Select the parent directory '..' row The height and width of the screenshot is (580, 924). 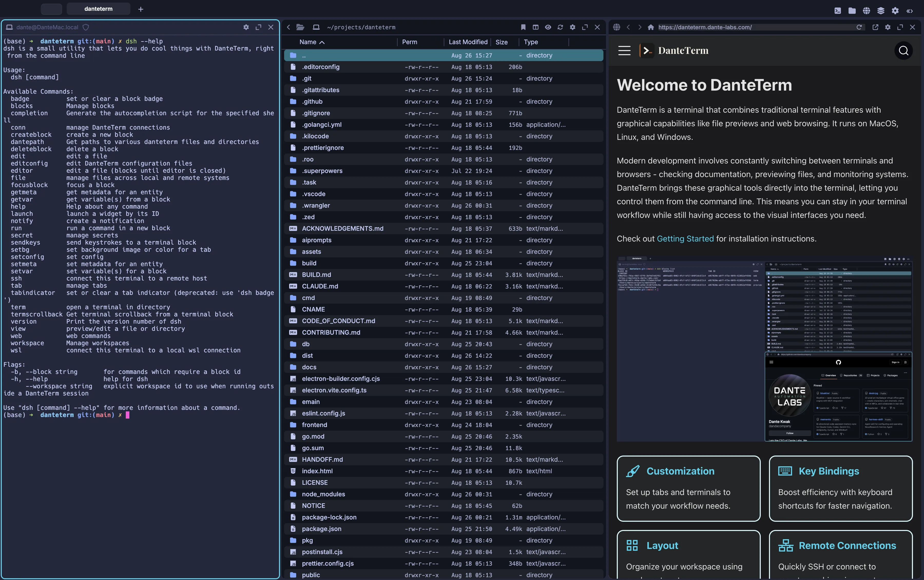(444, 55)
